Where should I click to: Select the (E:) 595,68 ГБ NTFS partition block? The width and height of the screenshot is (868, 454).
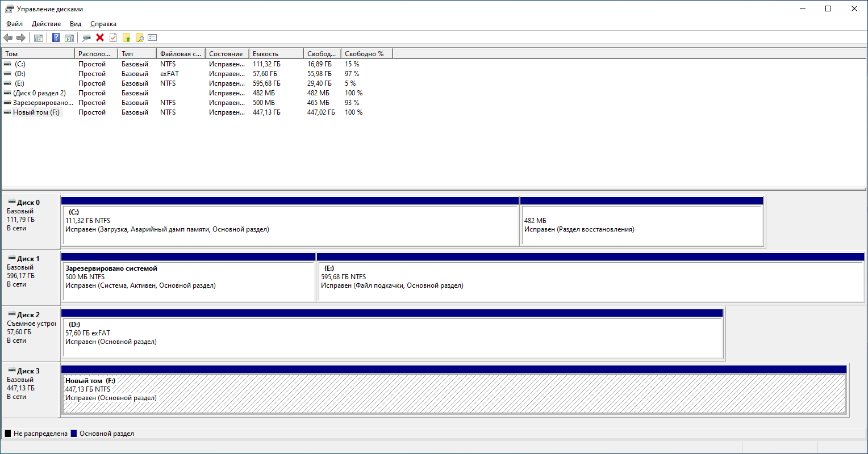pyautogui.click(x=591, y=278)
